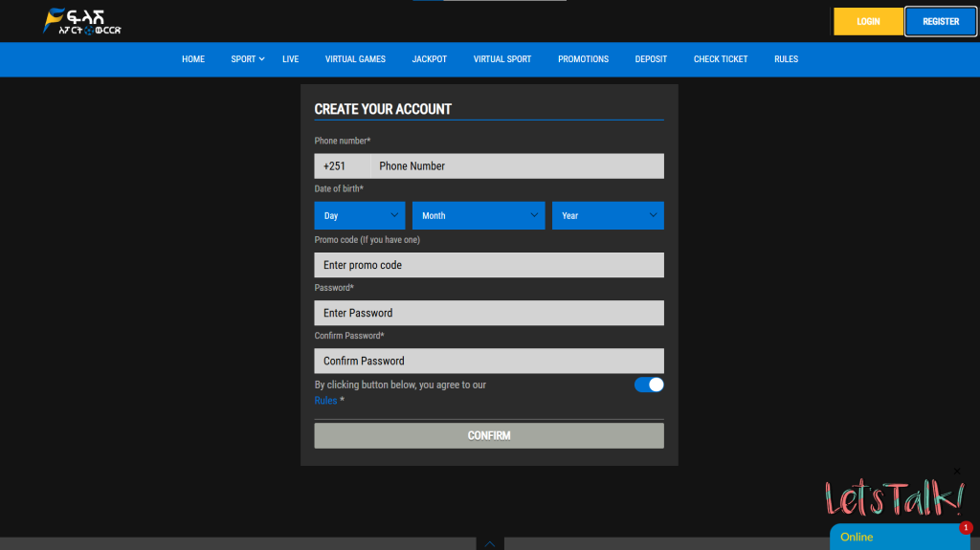The height and width of the screenshot is (550, 980).
Task: Click the Create Your Account heading
Action: tap(383, 109)
